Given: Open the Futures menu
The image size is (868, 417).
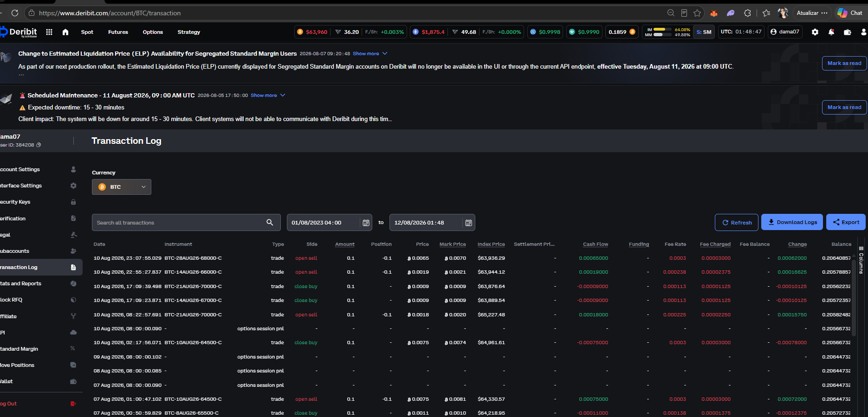Looking at the screenshot, I should [118, 32].
